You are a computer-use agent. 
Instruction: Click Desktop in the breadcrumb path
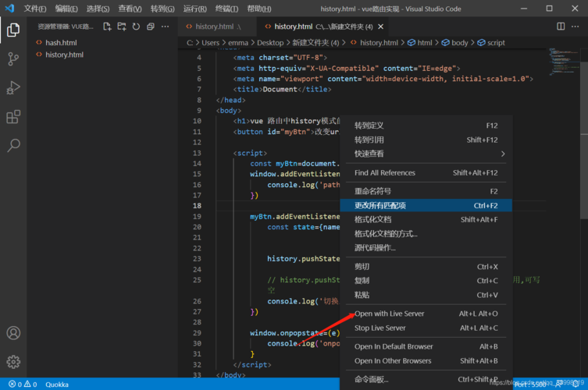pyautogui.click(x=270, y=43)
